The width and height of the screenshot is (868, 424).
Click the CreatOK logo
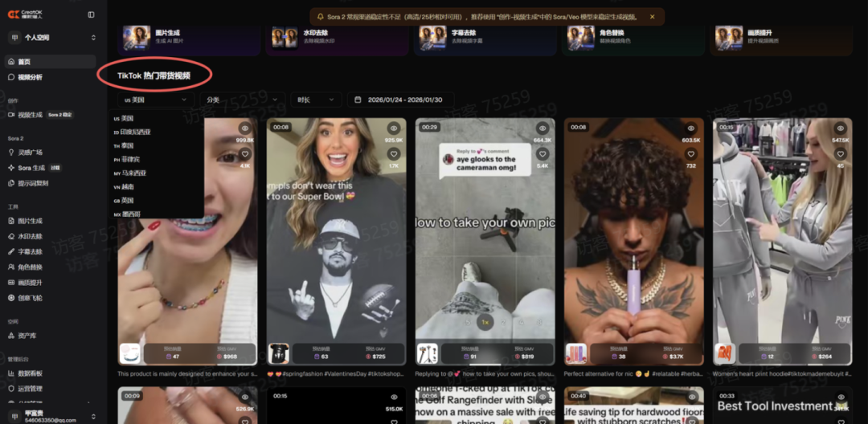(x=25, y=15)
